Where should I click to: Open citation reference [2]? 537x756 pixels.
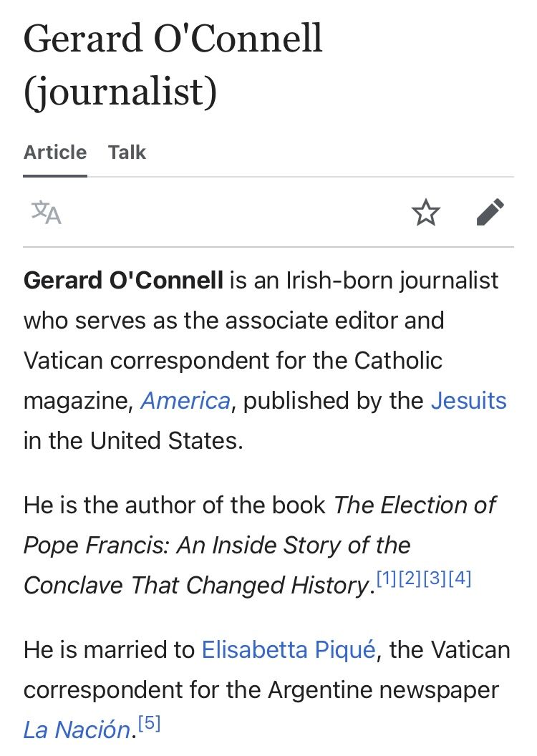pyautogui.click(x=410, y=578)
